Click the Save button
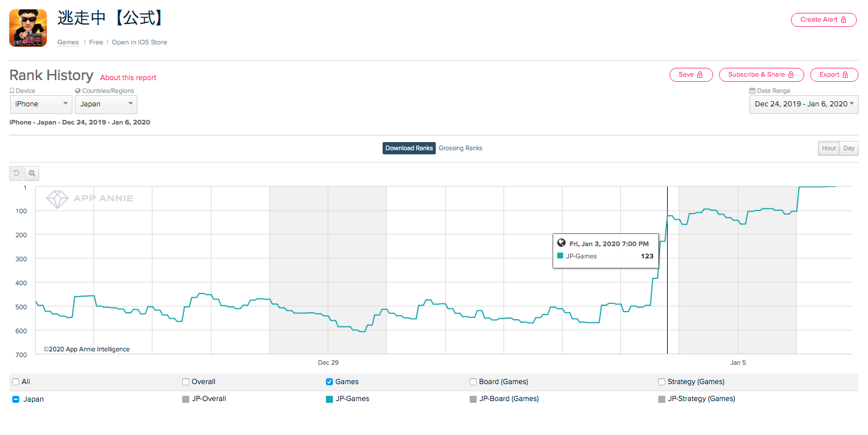 tap(691, 75)
